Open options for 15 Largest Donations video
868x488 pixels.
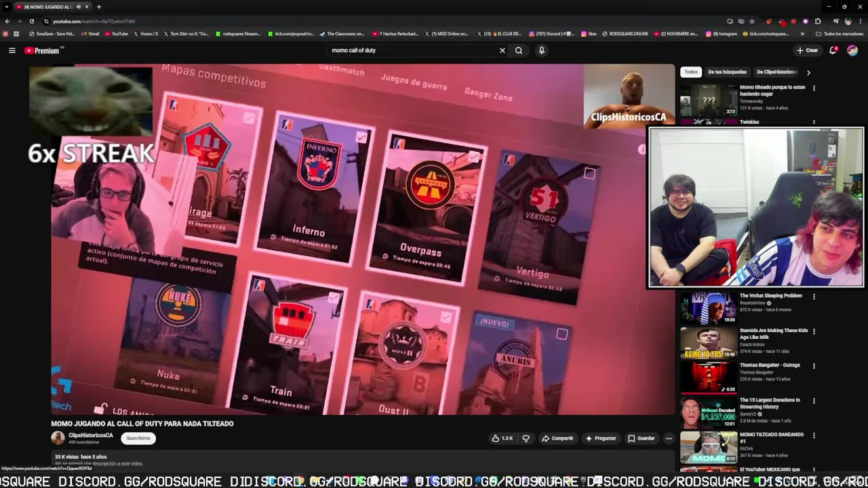pyautogui.click(x=814, y=401)
